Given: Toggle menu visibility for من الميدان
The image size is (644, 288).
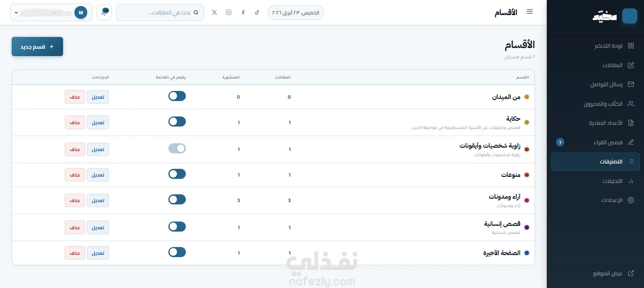Looking at the screenshot, I should pos(177,96).
